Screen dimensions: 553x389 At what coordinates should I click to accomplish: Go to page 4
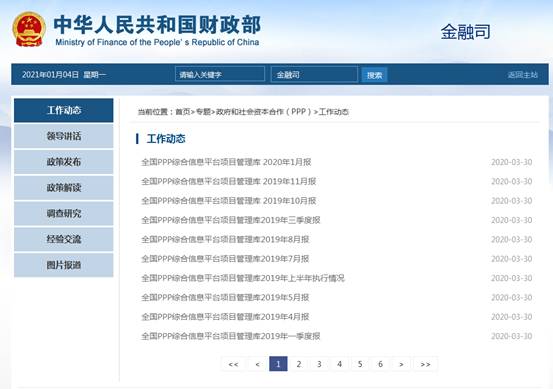coord(339,364)
